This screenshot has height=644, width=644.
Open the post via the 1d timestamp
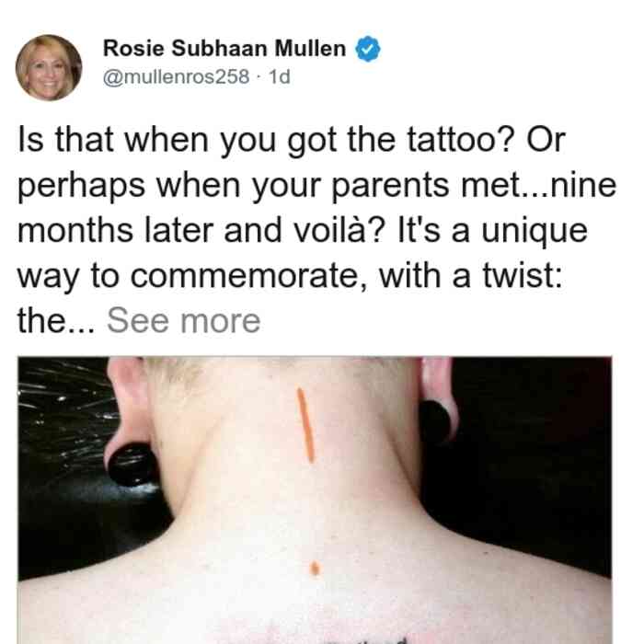point(280,76)
